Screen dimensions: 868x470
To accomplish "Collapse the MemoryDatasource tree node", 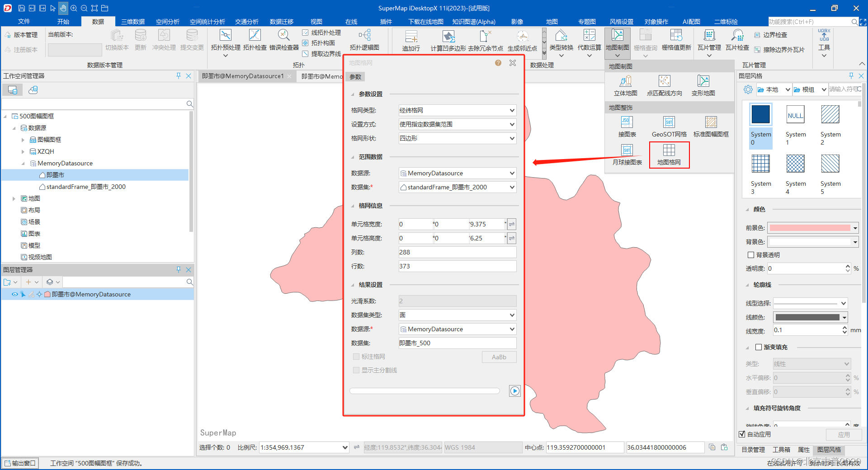I will (23, 163).
